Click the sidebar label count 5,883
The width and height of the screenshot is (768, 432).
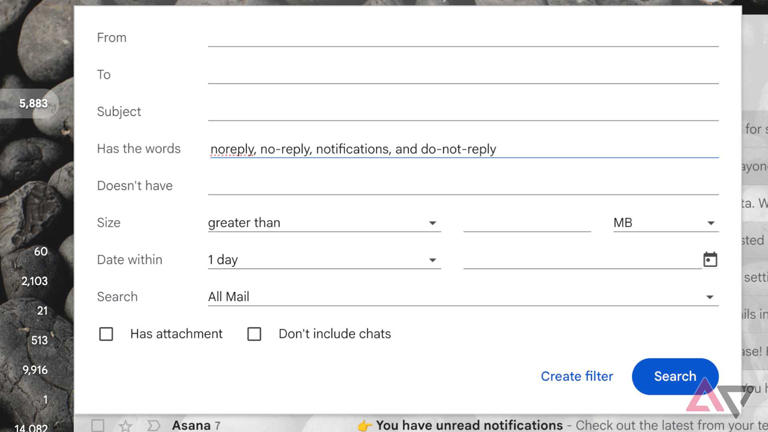pyautogui.click(x=33, y=103)
